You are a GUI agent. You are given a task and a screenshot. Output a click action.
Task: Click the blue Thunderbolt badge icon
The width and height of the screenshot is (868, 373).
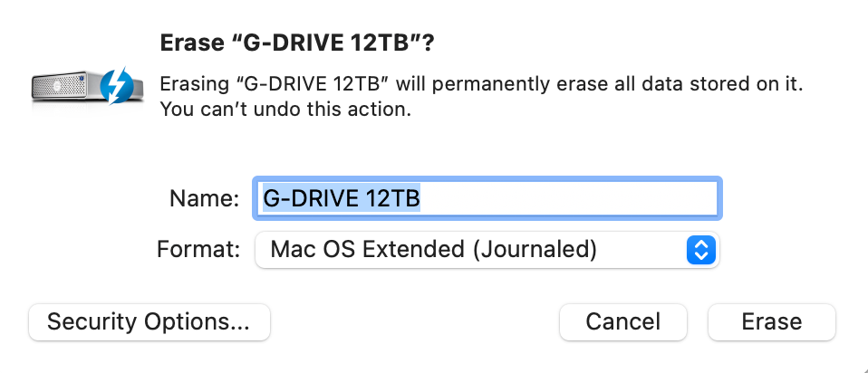pyautogui.click(x=118, y=84)
